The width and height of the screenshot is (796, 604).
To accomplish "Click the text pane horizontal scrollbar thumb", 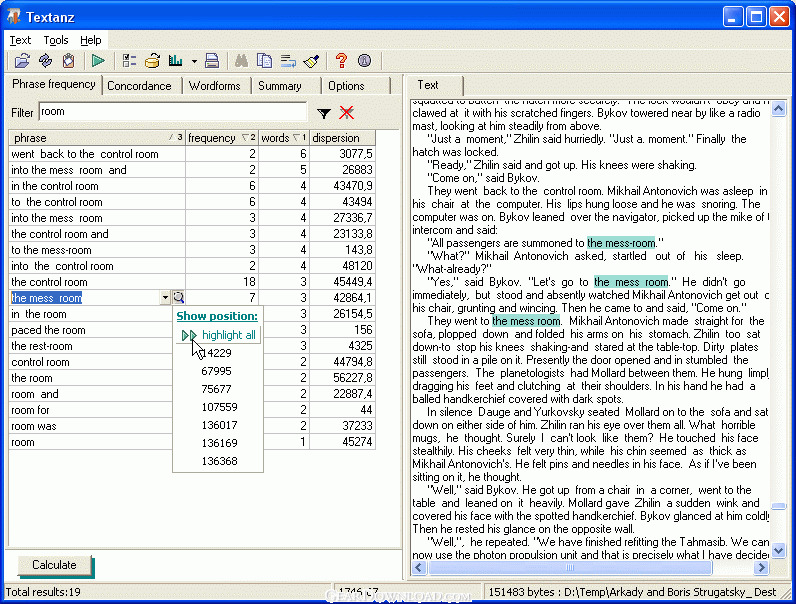I will (x=570, y=567).
